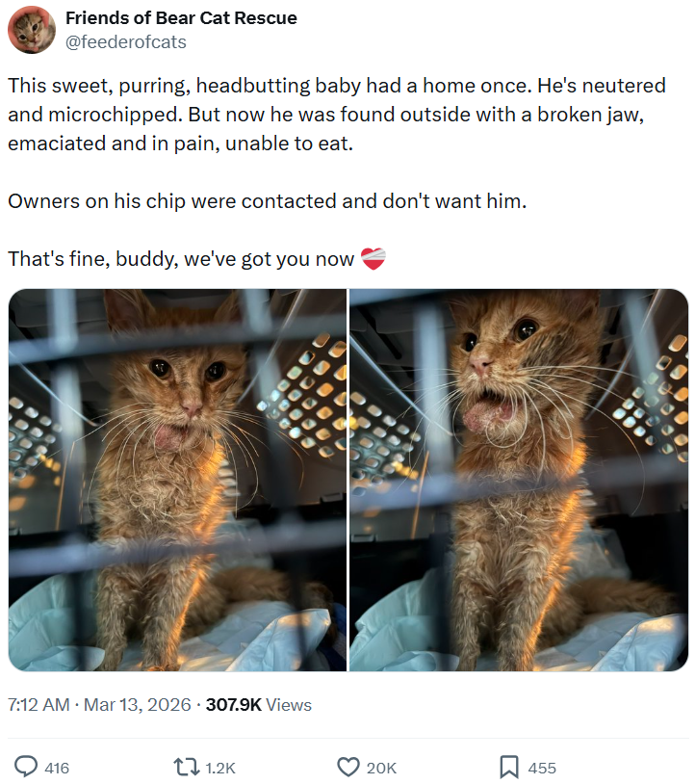
Task: Click the @feederofcats handle
Action: 126,42
